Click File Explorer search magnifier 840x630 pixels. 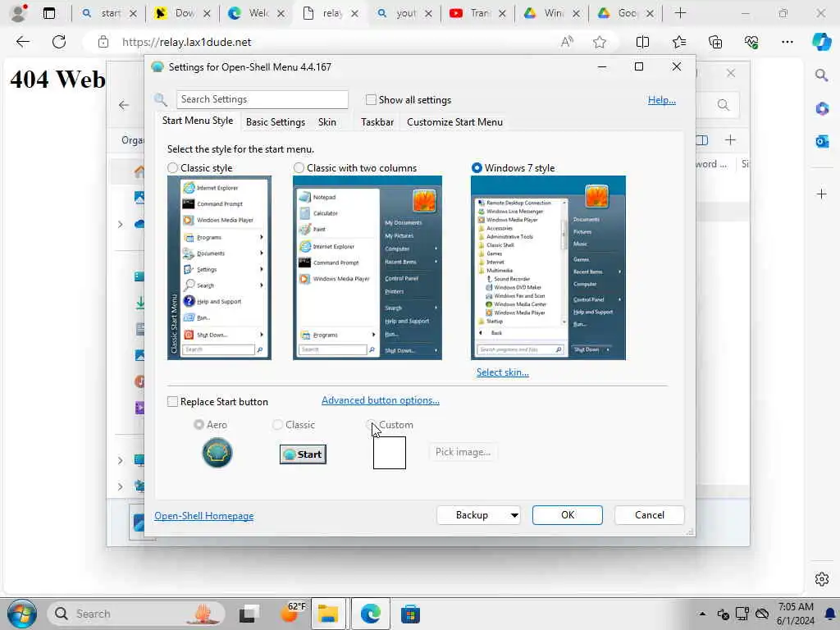(x=724, y=105)
